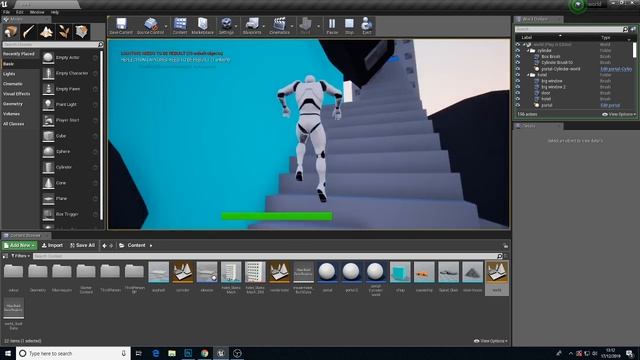The image size is (640, 360).
Task: Toggle visibility of Cylinder Brush10
Action: pos(518,63)
